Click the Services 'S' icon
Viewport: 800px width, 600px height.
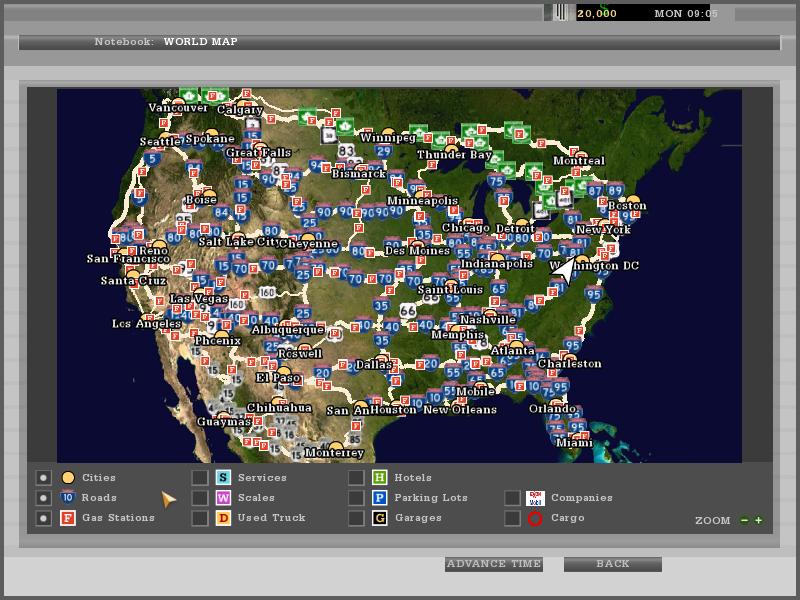[x=223, y=478]
